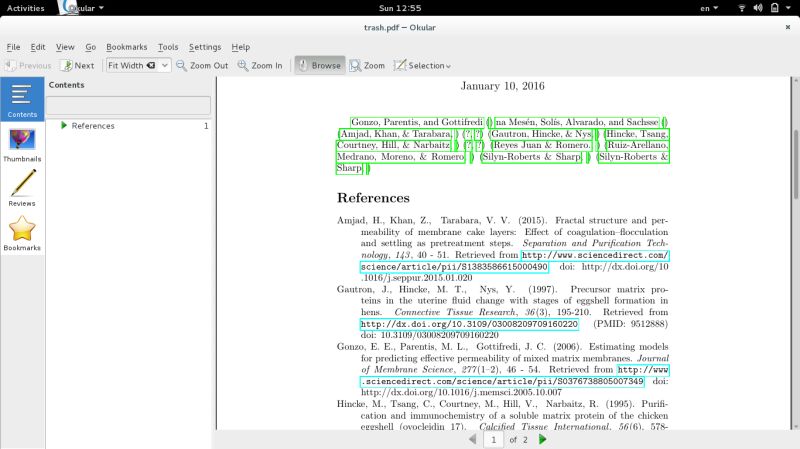
Task: Open the Go menu
Action: point(90,47)
